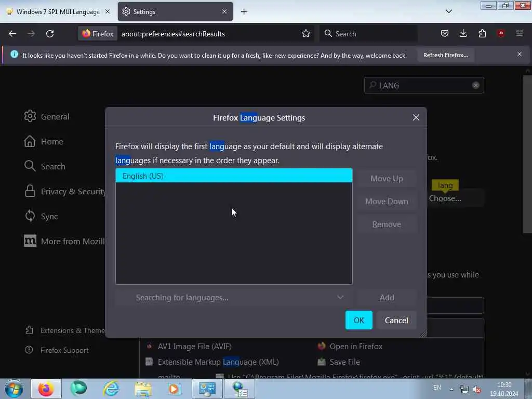The image size is (532, 399).
Task: Dismiss the welcome back notification bar
Action: (520, 54)
